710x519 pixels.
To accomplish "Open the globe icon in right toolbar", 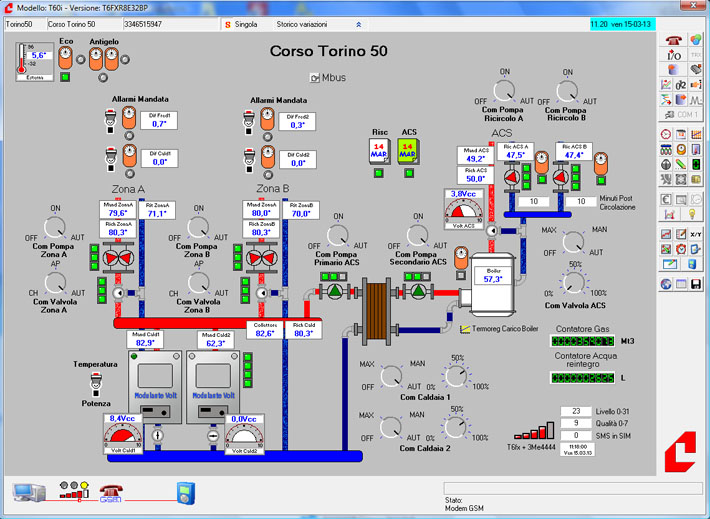I will coord(667,284).
